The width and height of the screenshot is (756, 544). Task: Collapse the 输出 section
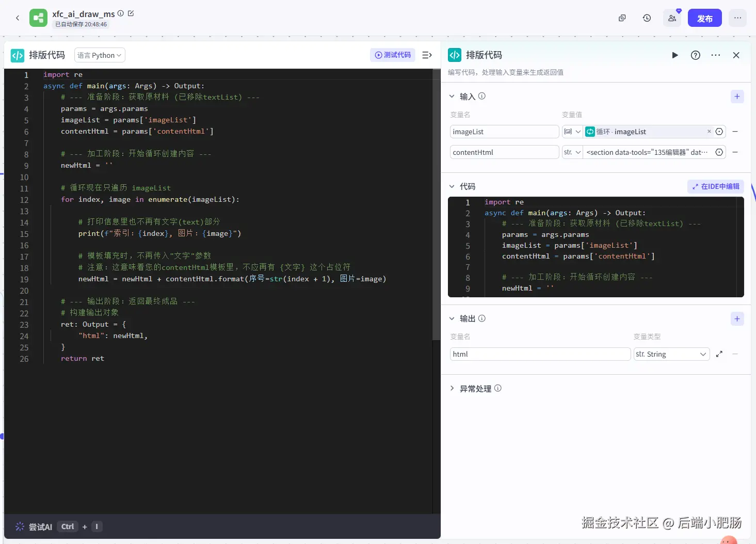(452, 318)
